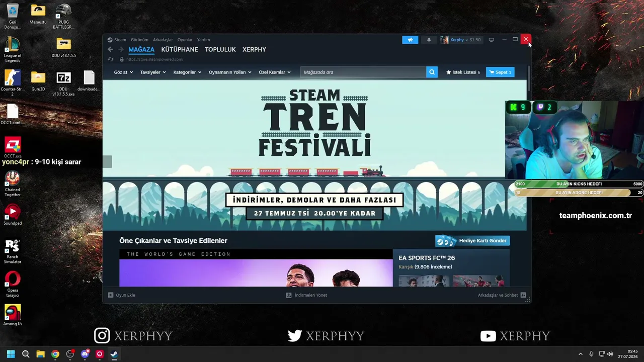Click the taskbar search icon

26,354
